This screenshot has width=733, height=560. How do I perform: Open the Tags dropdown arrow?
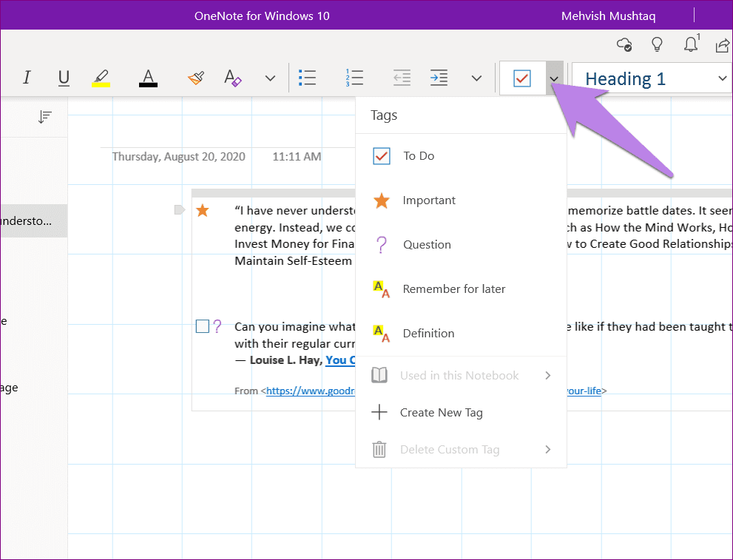(554, 78)
